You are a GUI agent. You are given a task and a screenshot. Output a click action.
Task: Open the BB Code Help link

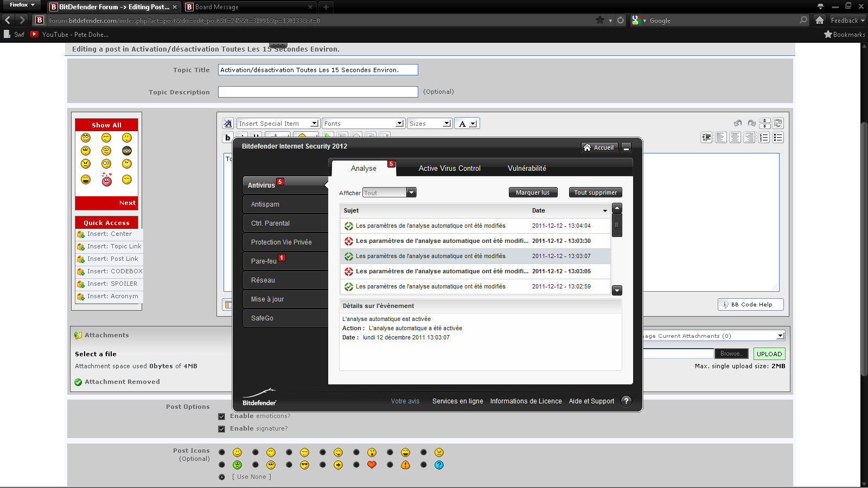pyautogui.click(x=751, y=305)
